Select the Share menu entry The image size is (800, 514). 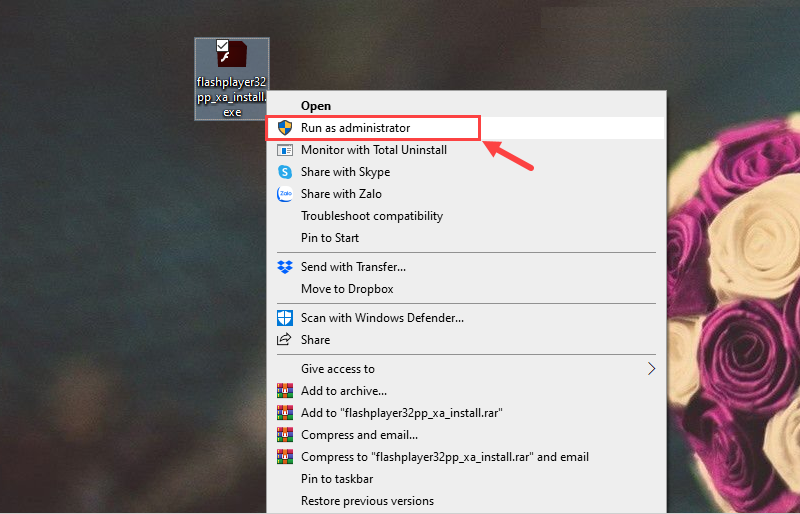(x=466, y=339)
